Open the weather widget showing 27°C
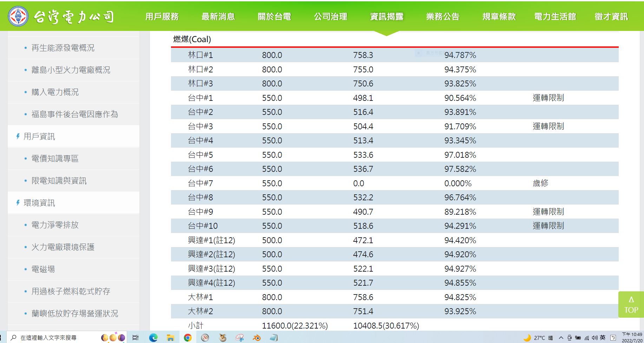The height and width of the screenshot is (343, 644). (x=538, y=338)
